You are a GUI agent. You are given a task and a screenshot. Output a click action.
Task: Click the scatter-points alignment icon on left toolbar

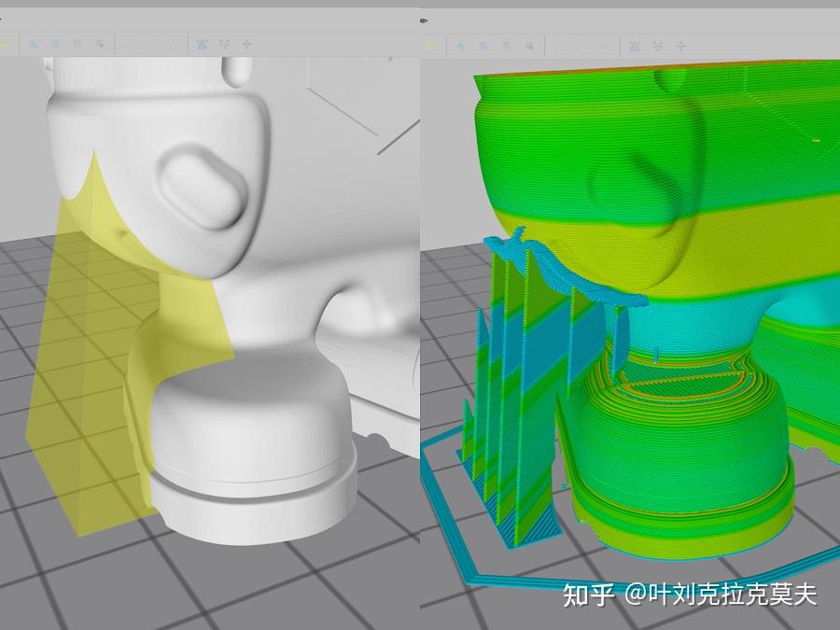point(223,43)
